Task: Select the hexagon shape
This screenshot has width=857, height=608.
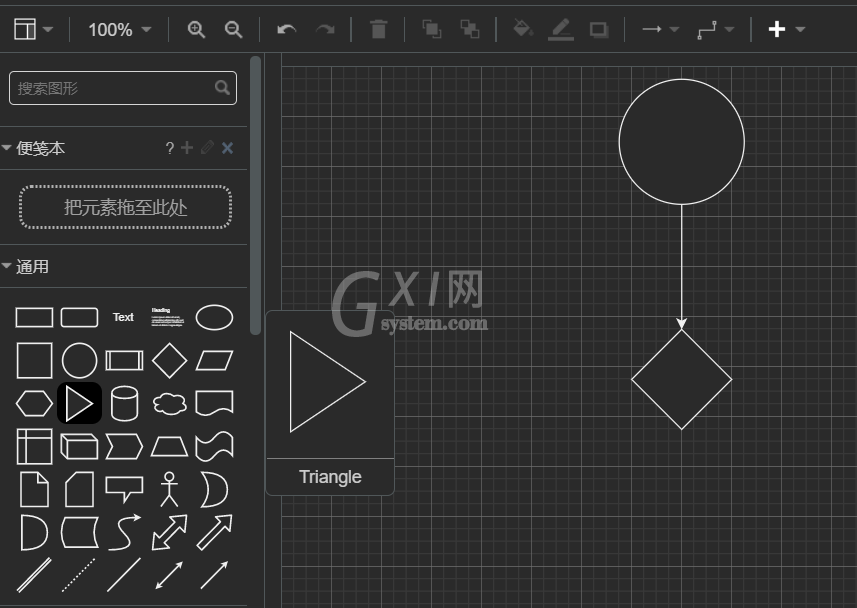Action: (x=34, y=404)
